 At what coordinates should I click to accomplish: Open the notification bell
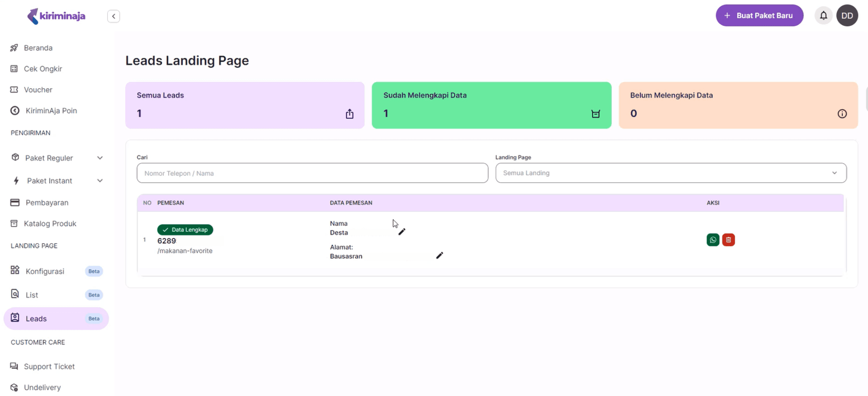823,16
